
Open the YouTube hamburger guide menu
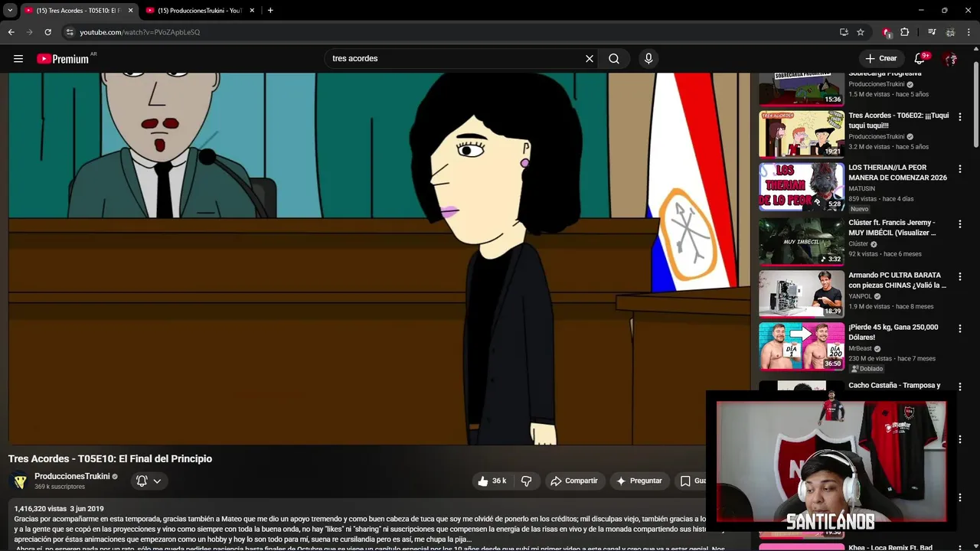[18, 59]
